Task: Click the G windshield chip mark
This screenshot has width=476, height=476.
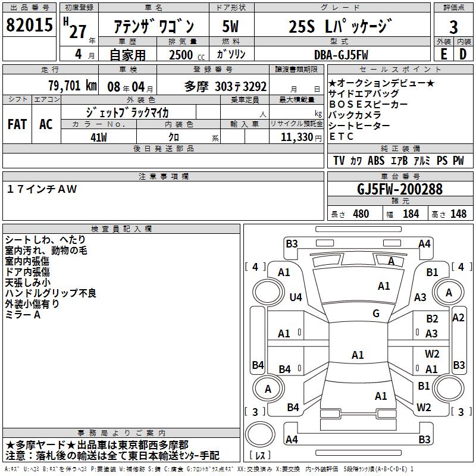Action: pos(376,314)
